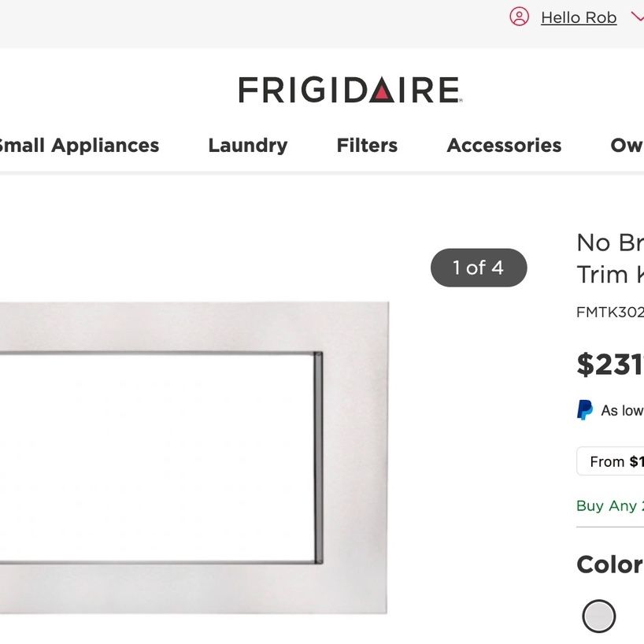644x644 pixels.
Task: Open the green Buy Any promotion link
Action: tap(610, 505)
